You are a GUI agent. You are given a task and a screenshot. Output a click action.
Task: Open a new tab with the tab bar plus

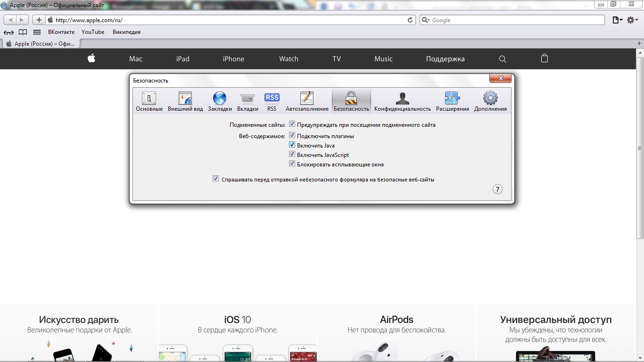639,43
